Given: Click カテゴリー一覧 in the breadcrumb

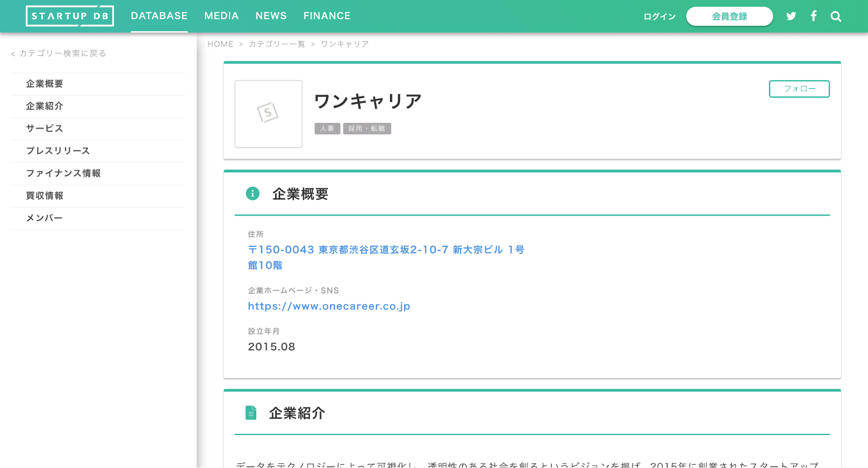Looking at the screenshot, I should [x=277, y=44].
